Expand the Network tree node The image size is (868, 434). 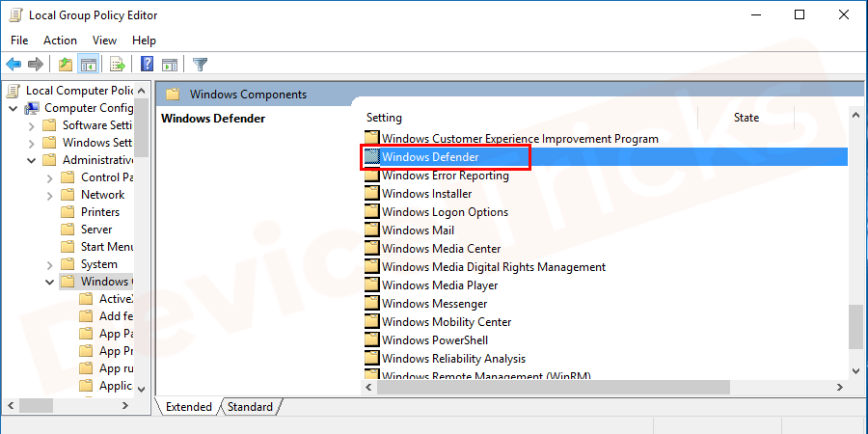50,195
